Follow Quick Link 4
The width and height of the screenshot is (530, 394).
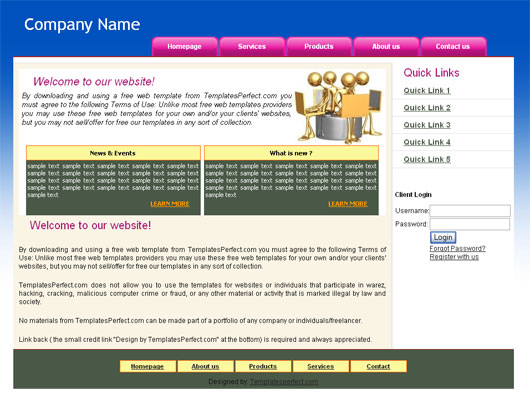[427, 142]
